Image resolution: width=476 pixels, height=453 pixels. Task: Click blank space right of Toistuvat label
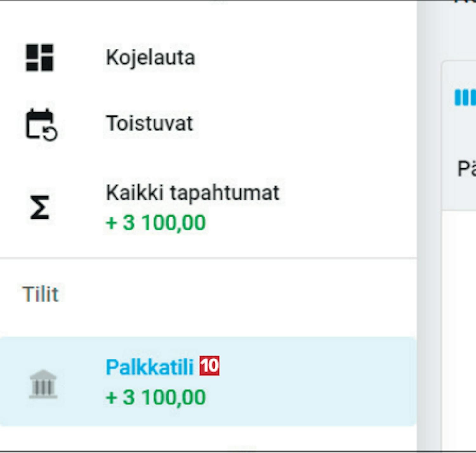click(301, 123)
